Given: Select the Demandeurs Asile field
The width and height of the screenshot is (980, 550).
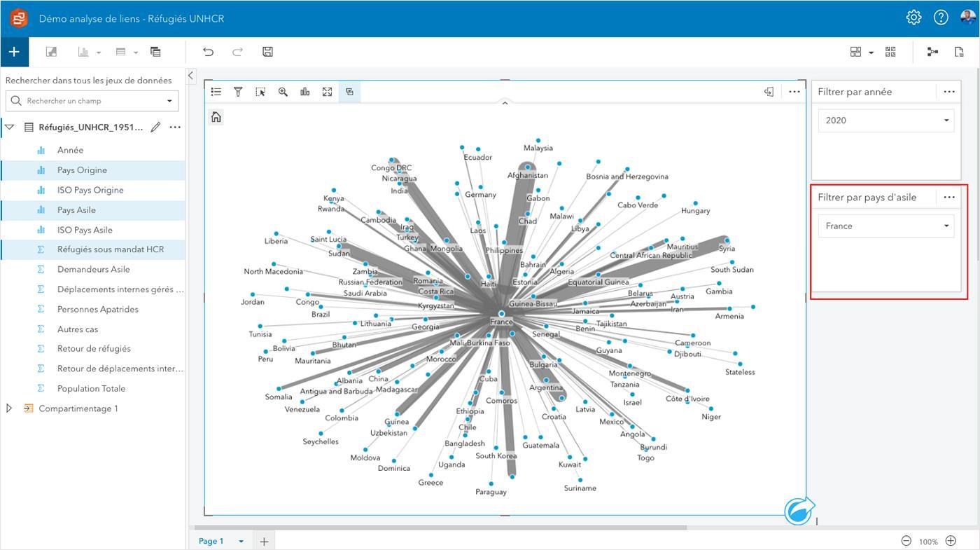Looking at the screenshot, I should pos(94,269).
